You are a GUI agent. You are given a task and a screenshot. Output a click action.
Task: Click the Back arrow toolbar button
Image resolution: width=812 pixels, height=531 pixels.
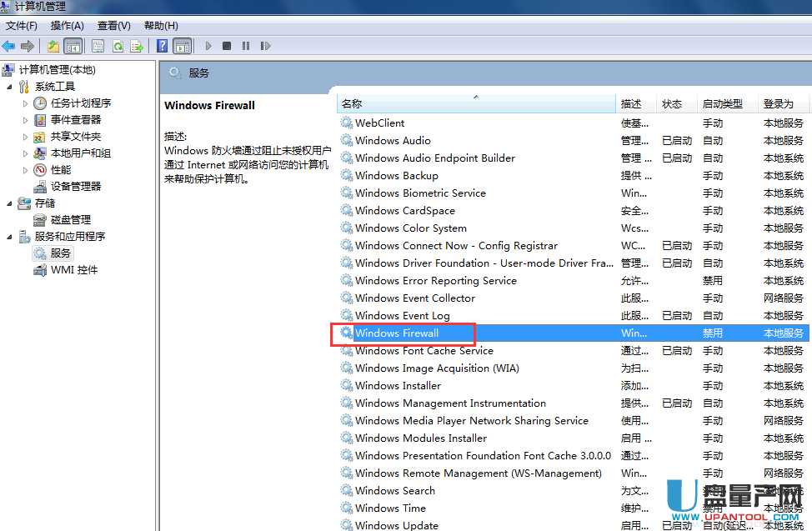(x=8, y=46)
